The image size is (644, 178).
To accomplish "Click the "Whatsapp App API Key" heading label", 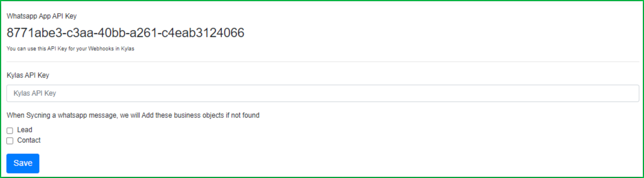I will tap(42, 16).
